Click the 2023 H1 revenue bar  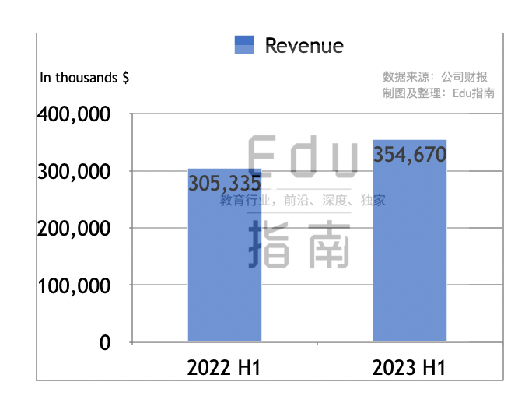click(410, 240)
